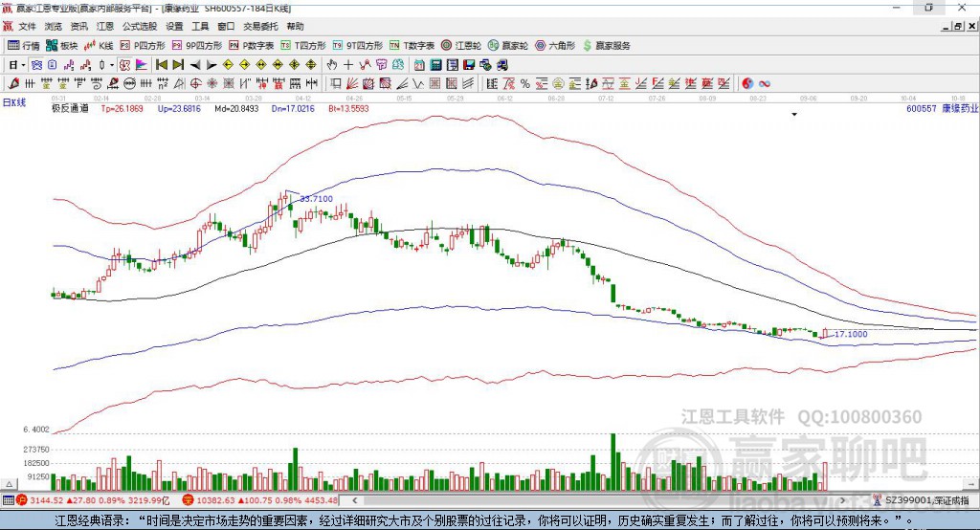Open the 交易委托 menu
The image size is (980, 530).
[260, 26]
